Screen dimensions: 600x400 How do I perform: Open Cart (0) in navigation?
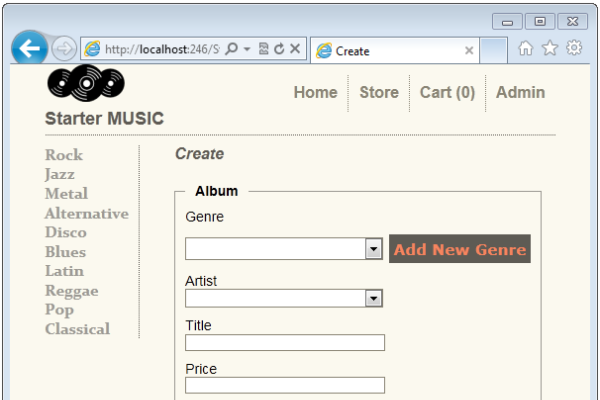pyautogui.click(x=447, y=92)
